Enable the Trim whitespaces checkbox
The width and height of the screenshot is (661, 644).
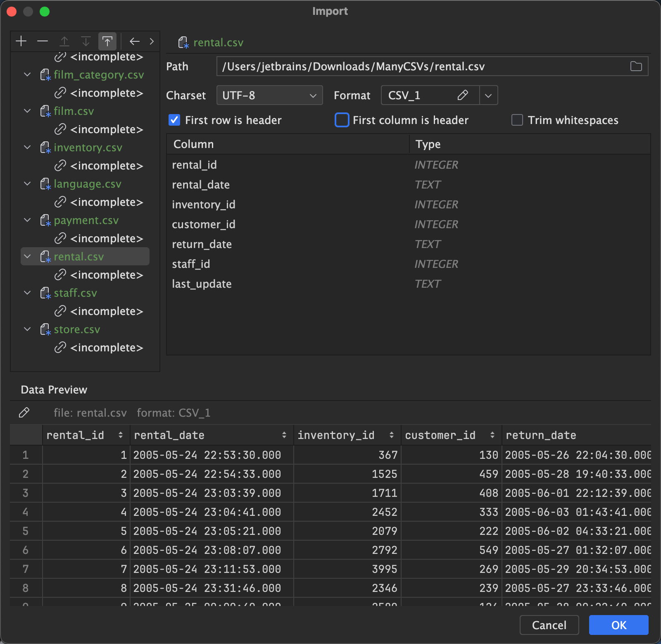[517, 120]
